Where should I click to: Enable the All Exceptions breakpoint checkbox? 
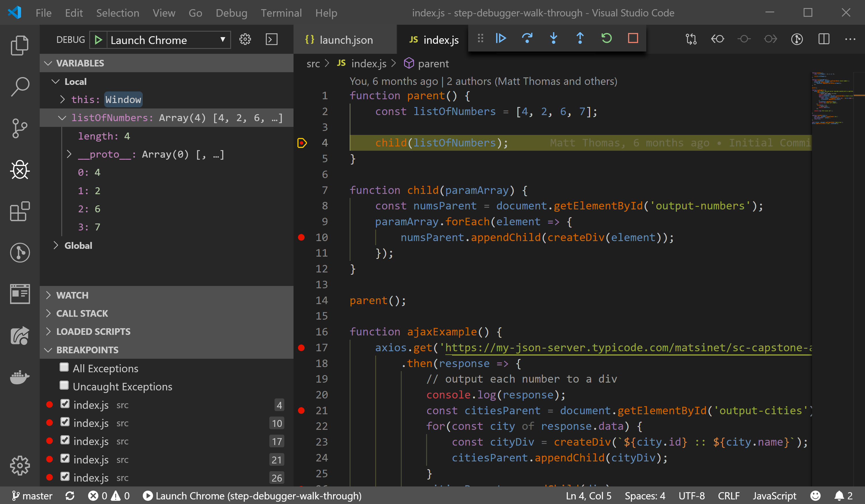click(64, 367)
